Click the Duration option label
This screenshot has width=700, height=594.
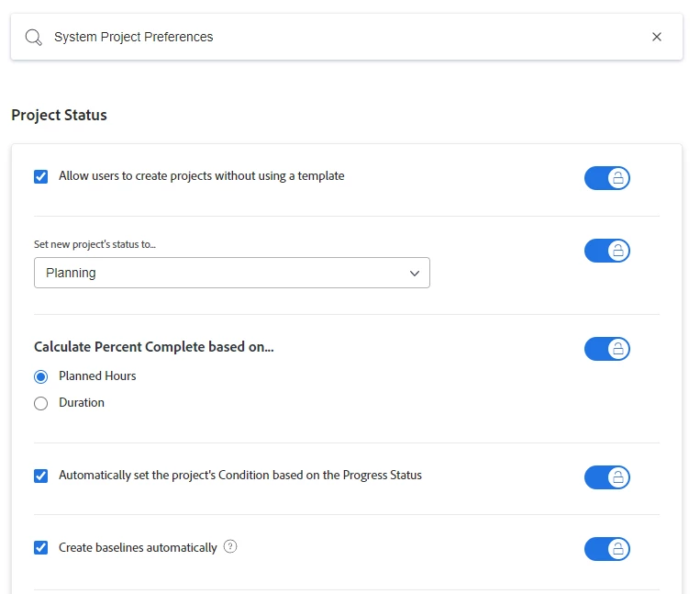click(x=82, y=403)
